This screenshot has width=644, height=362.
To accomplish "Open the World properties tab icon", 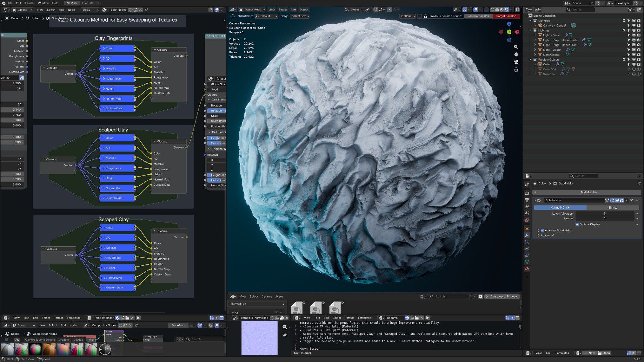I will [x=527, y=220].
